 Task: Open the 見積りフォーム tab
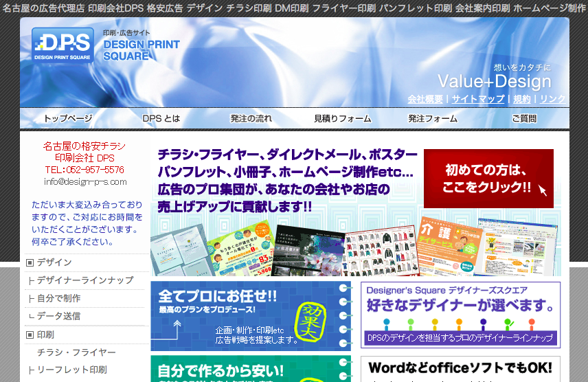[342, 118]
